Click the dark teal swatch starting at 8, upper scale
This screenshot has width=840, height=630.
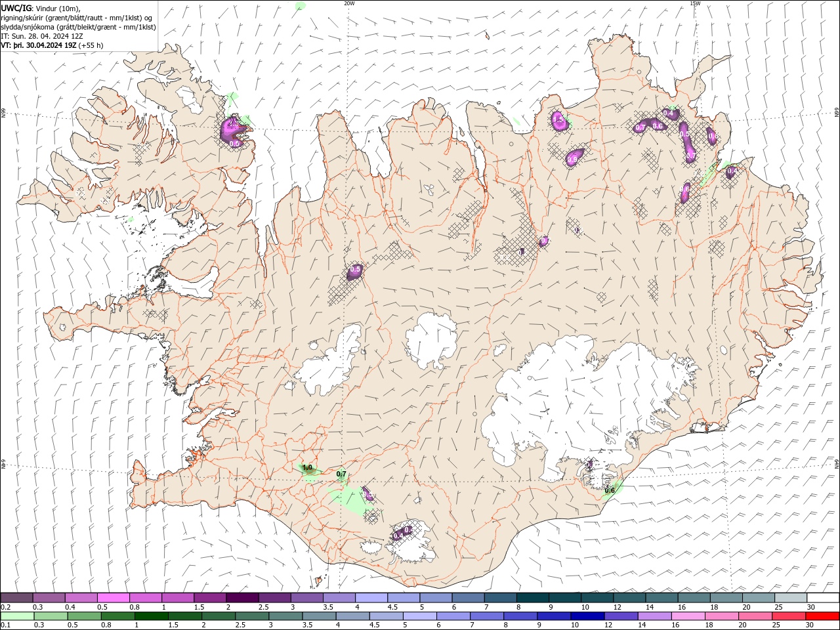pos(532,598)
